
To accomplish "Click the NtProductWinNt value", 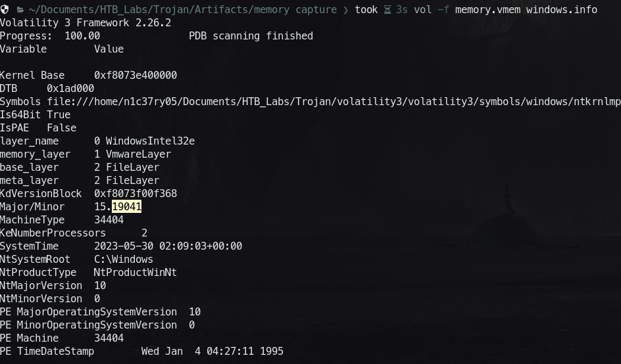I will pos(136,273).
